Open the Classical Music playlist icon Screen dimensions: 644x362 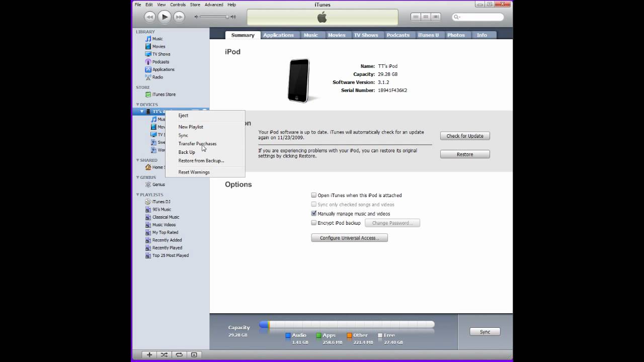148,217
